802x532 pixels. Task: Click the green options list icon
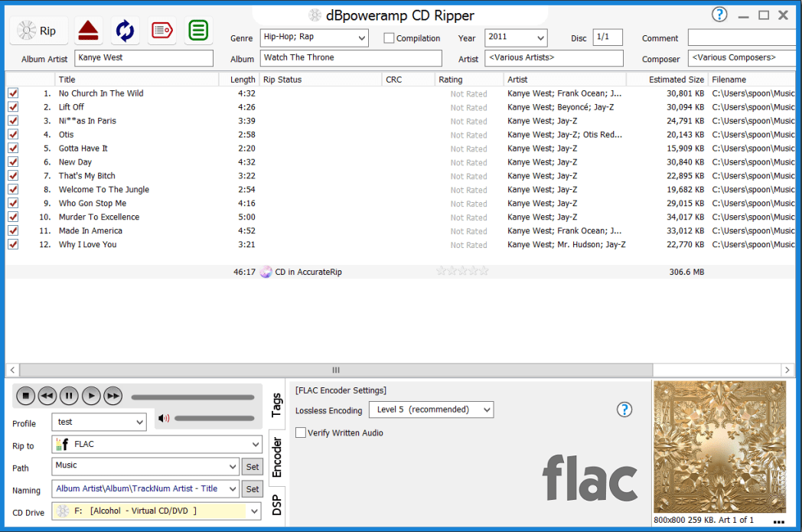[x=198, y=31]
